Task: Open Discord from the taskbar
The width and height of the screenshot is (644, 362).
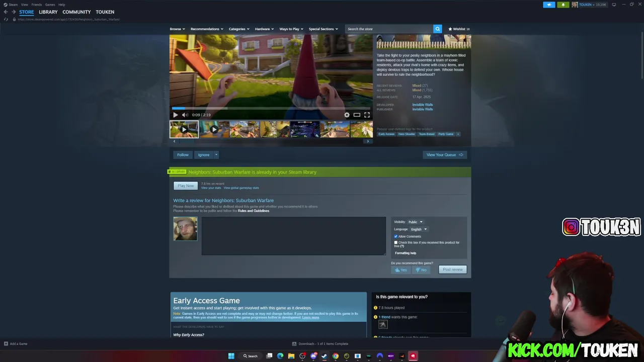Action: [x=313, y=356]
